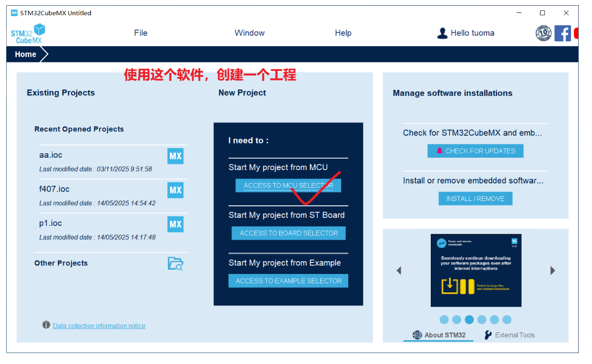
Task: Click the Home breadcrumb
Action: [25, 54]
